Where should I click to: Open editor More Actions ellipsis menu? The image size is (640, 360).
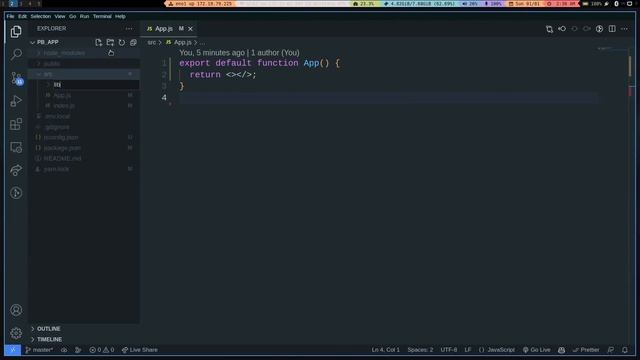pos(624,29)
